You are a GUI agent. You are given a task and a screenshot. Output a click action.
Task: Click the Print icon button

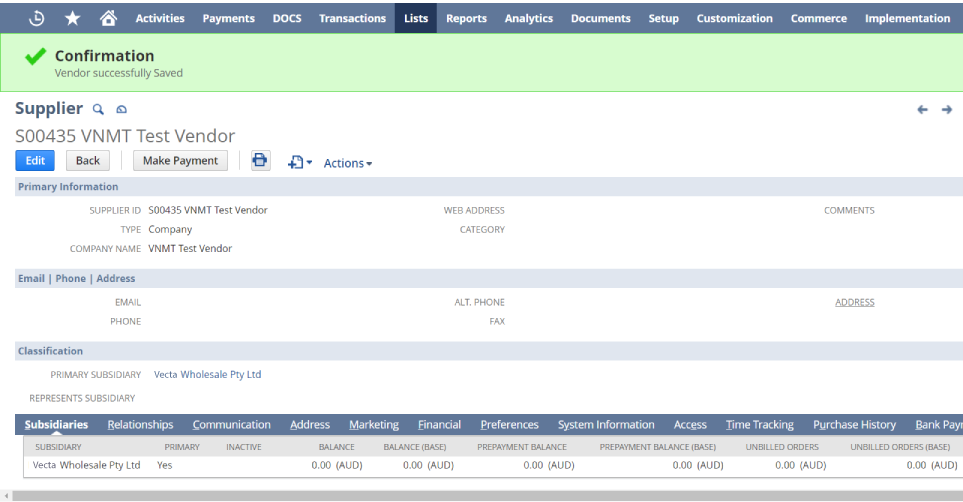260,160
